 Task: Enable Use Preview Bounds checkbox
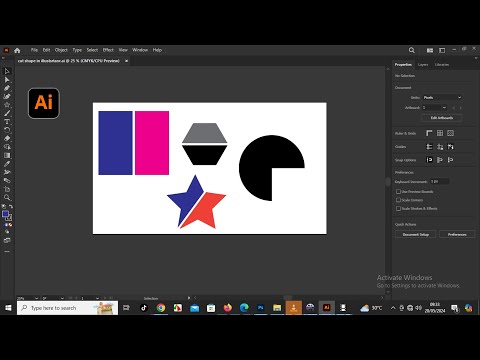tap(398, 192)
